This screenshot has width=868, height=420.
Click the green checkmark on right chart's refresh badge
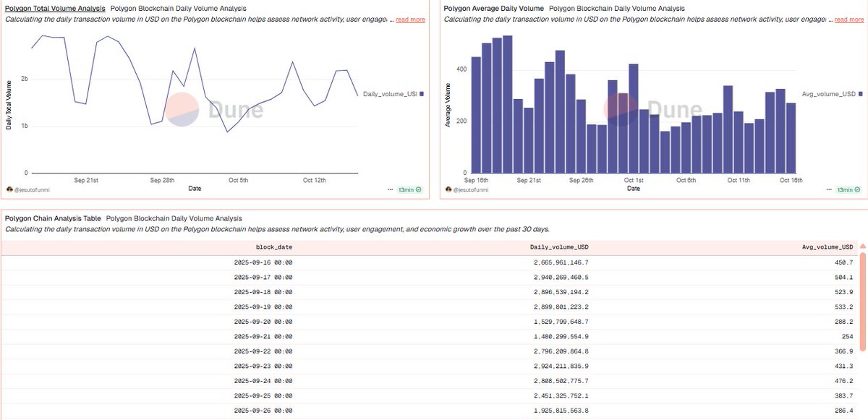tap(858, 189)
